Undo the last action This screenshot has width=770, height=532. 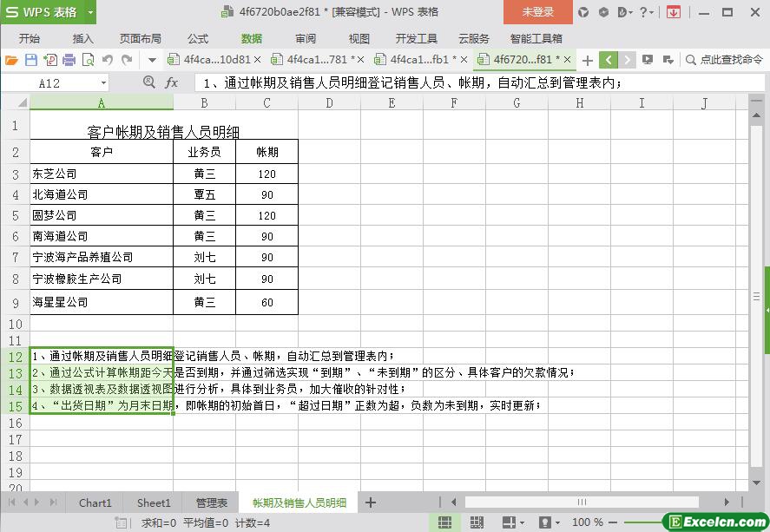click(x=108, y=60)
